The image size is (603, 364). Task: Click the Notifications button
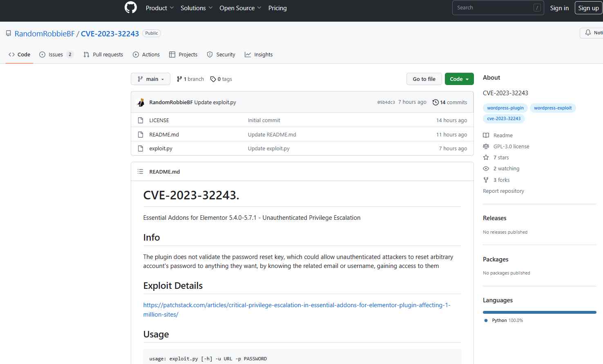point(592,33)
